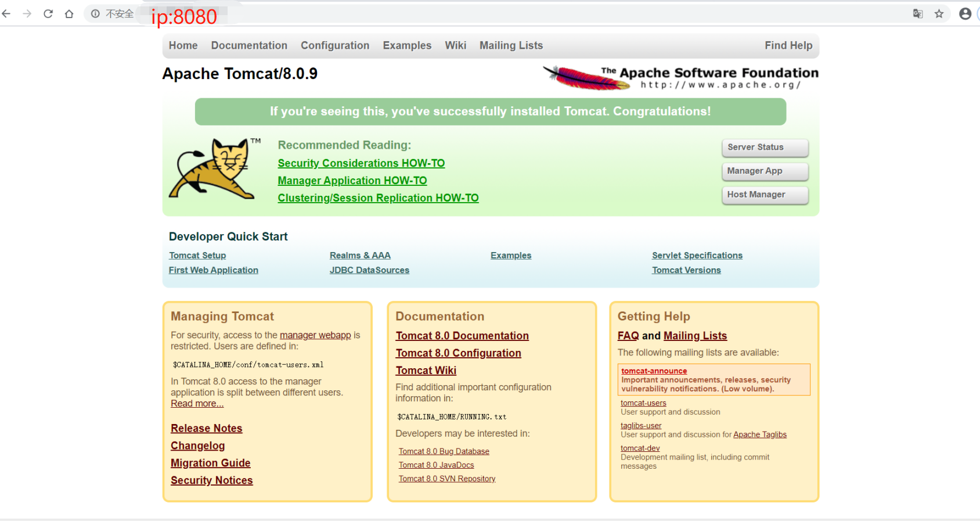Open Migration Guide link
Viewport: 980px width, 521px height.
(x=210, y=463)
